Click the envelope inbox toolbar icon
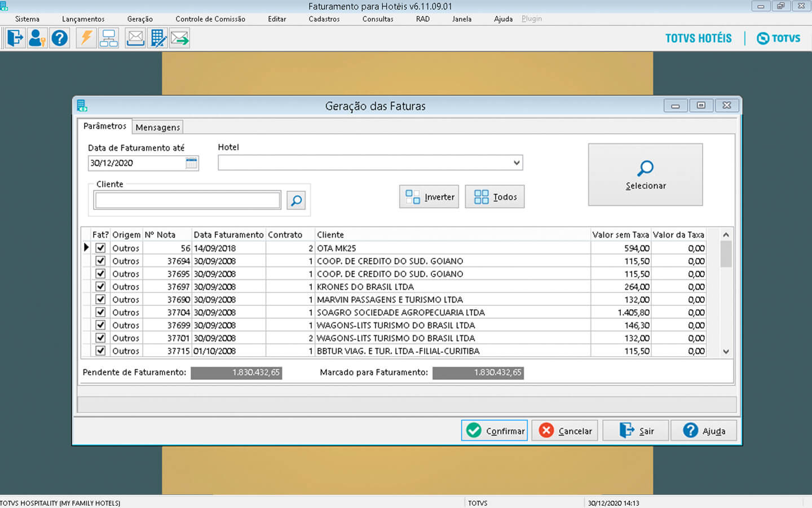The height and width of the screenshot is (508, 812). tap(135, 38)
